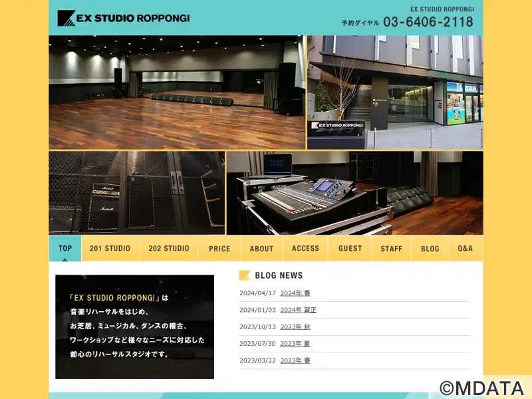Open the ABOUT tab
Screen dimensions: 532x399
pos(261,248)
